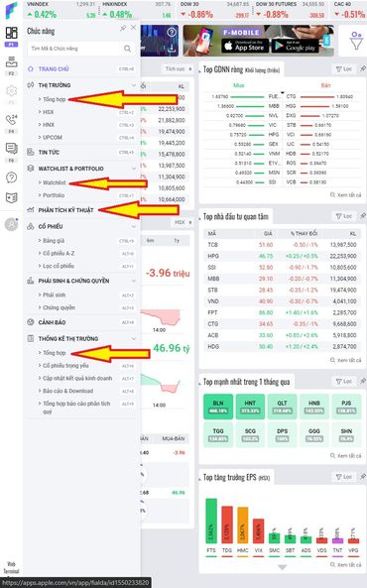
Task: Collapse the THỐNG KÊ THỊ TRƯỜNG section
Action: 134,339
